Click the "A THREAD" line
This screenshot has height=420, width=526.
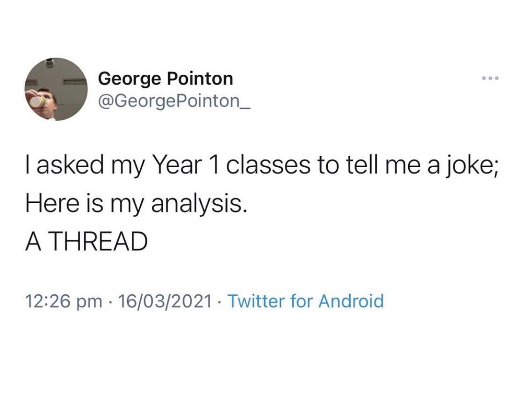point(86,241)
